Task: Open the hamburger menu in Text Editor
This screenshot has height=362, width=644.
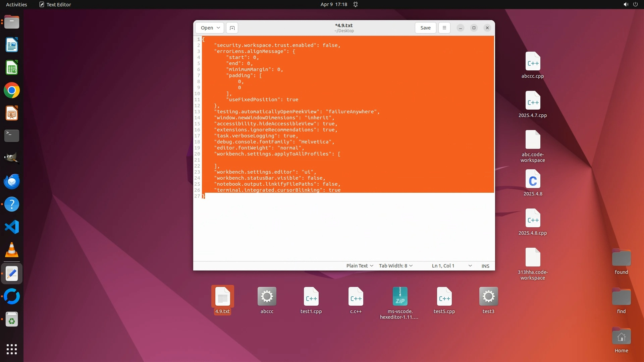Action: [444, 28]
